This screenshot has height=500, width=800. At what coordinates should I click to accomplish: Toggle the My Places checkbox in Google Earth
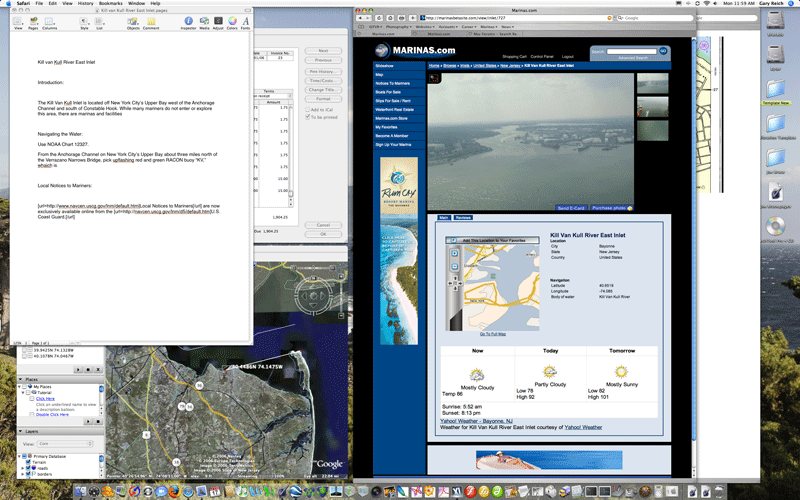point(24,387)
